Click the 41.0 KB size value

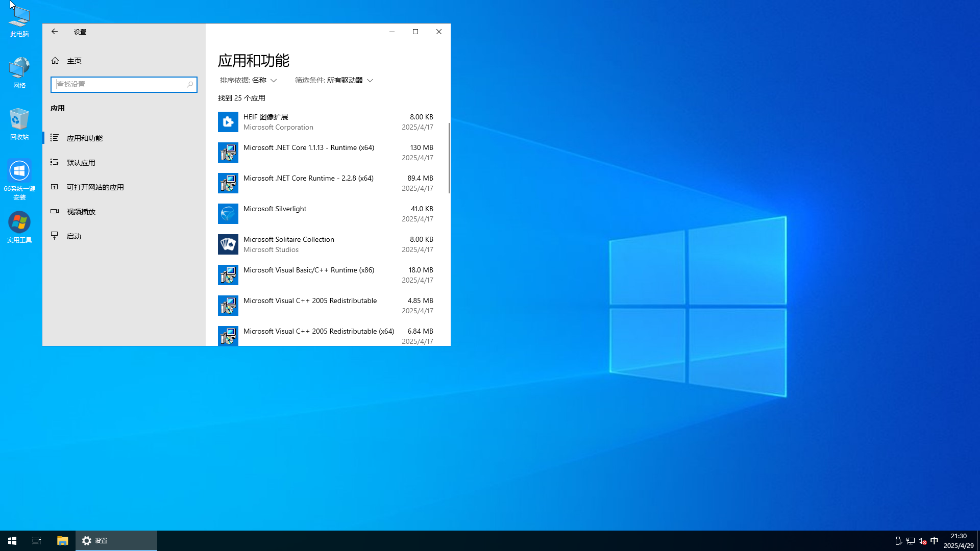(x=422, y=209)
